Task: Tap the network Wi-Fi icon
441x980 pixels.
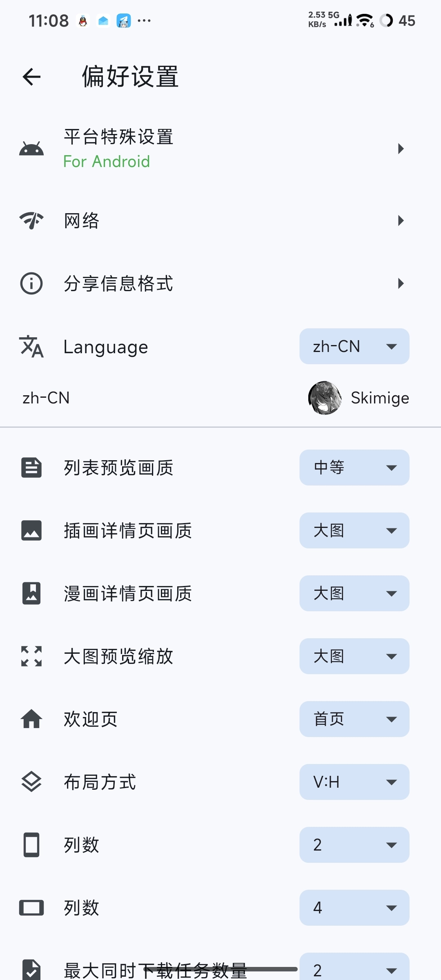Action: (x=31, y=220)
